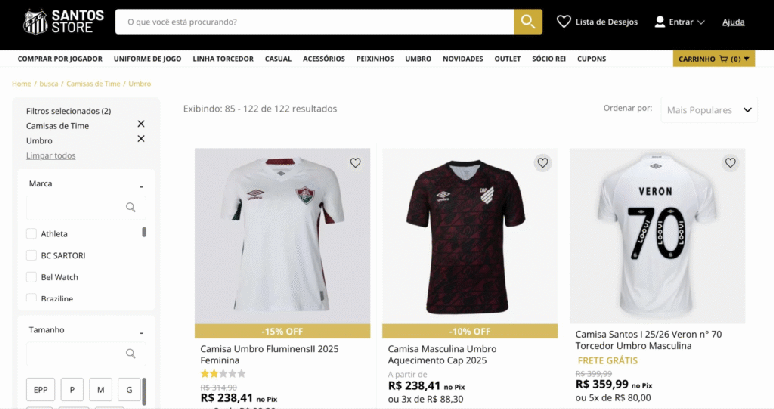Viewport: 774px width, 409px height.
Task: Expand the Entrar account dropdown
Action: click(679, 22)
